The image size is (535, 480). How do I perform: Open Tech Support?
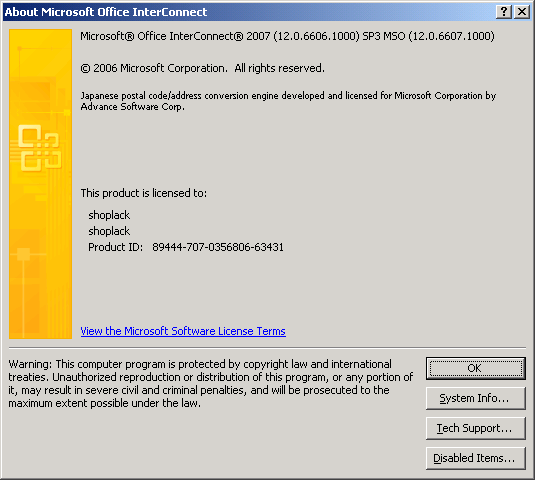pyautogui.click(x=476, y=428)
